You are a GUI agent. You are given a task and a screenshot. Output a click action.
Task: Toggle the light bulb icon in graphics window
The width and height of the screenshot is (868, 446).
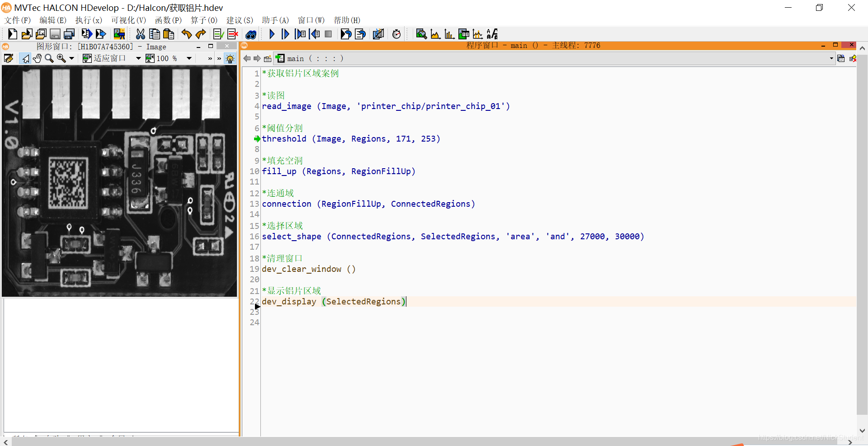click(x=230, y=58)
